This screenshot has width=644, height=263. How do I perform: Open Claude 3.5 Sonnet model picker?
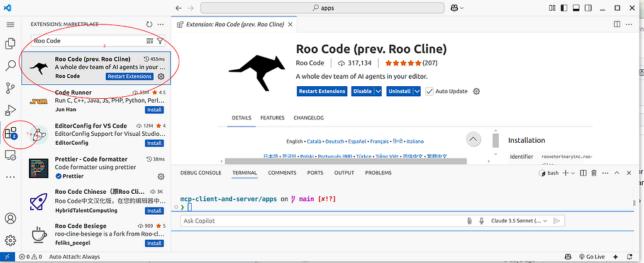coord(519,221)
